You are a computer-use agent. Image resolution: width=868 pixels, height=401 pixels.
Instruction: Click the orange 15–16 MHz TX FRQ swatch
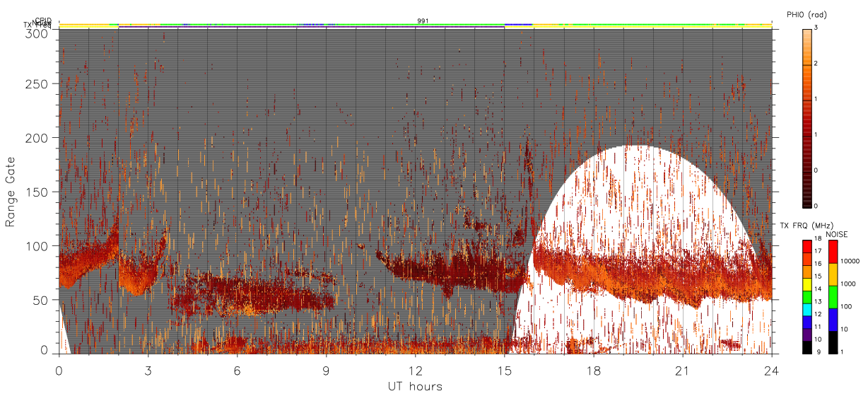807,272
